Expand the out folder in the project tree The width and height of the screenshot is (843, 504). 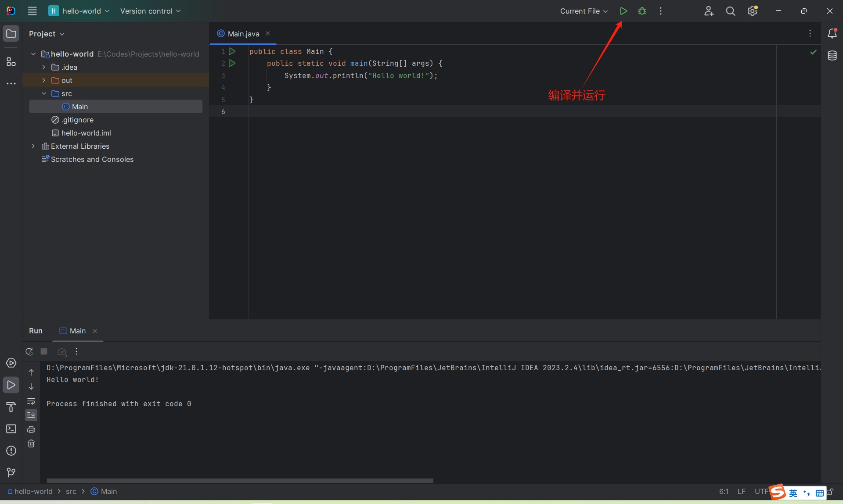[x=44, y=80]
